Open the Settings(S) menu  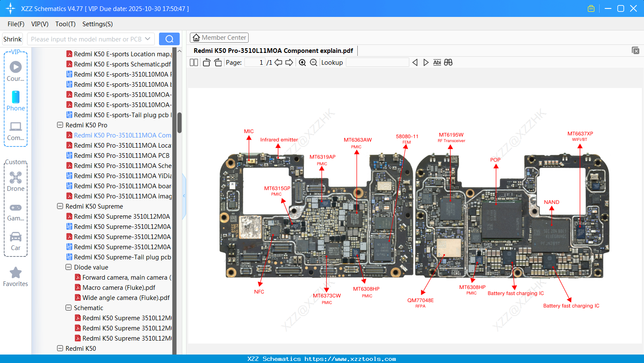coord(97,24)
